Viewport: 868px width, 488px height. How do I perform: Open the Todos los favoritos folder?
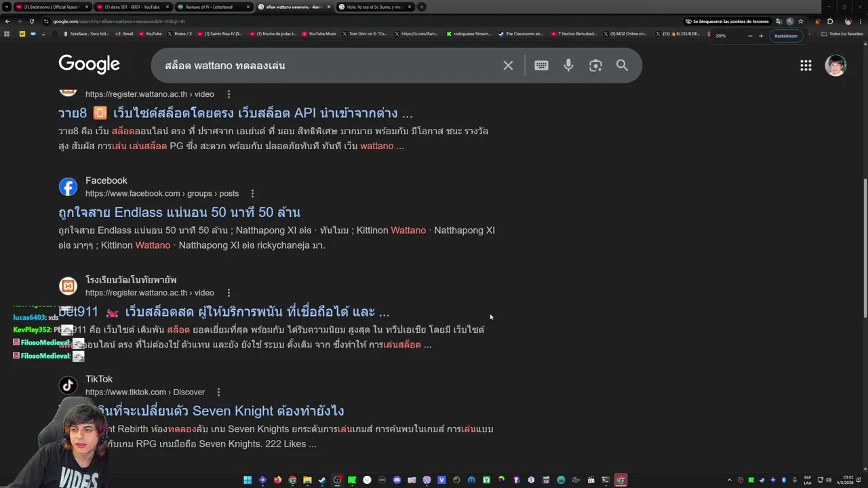click(842, 34)
